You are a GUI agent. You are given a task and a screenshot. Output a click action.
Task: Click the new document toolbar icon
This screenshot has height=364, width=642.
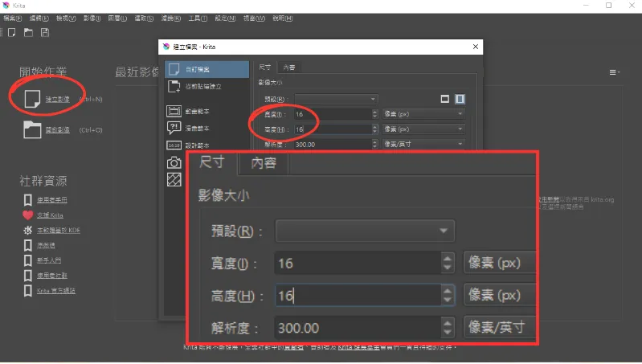pyautogui.click(x=11, y=32)
